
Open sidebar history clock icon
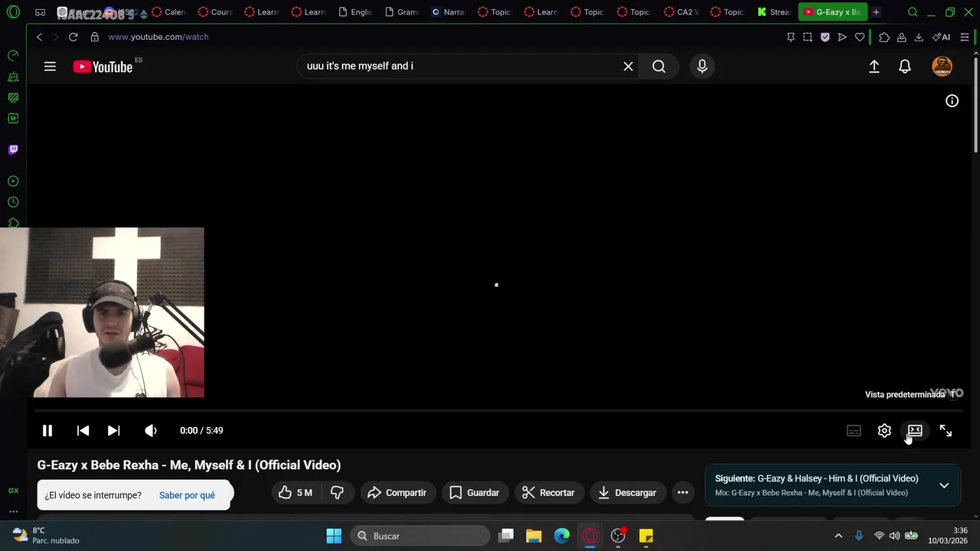[x=13, y=202]
